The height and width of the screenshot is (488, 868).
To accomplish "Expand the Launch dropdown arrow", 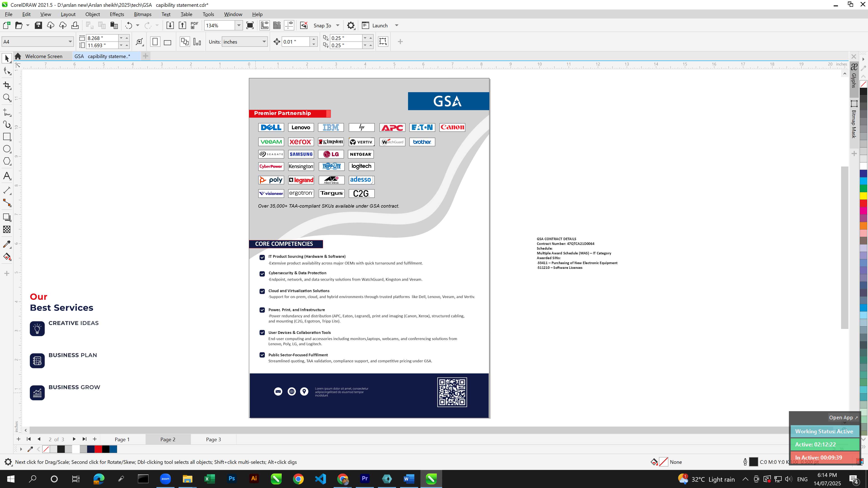I will point(397,25).
